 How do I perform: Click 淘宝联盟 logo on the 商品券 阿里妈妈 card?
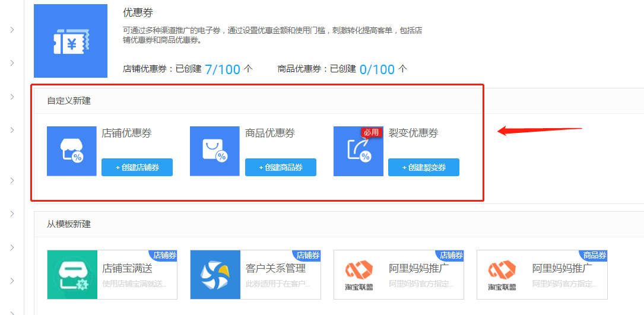point(502,275)
